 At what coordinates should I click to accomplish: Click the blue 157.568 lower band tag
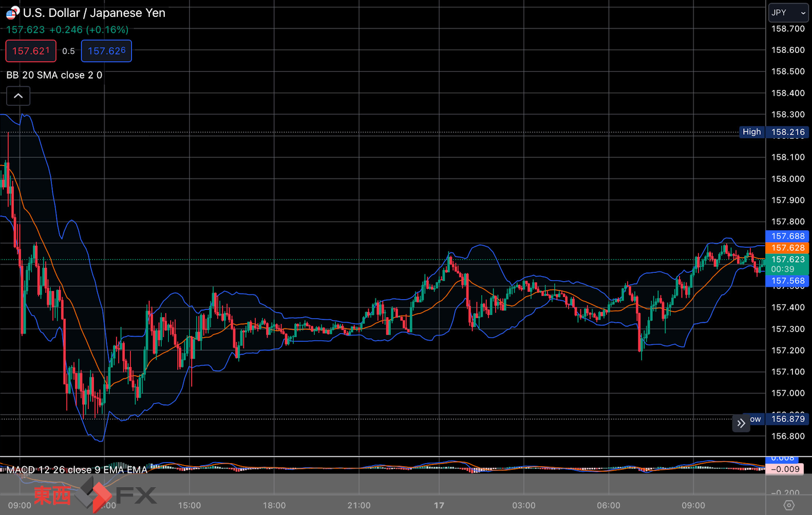(787, 281)
